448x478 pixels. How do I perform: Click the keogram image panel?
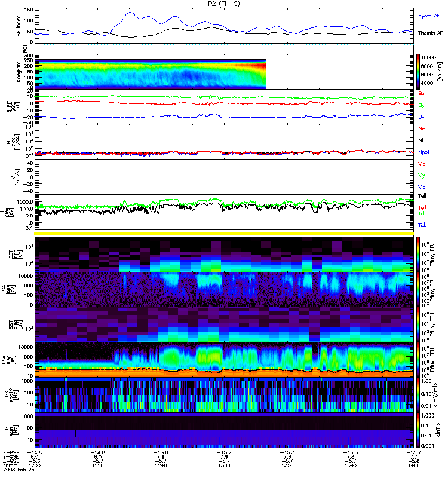click(151, 74)
